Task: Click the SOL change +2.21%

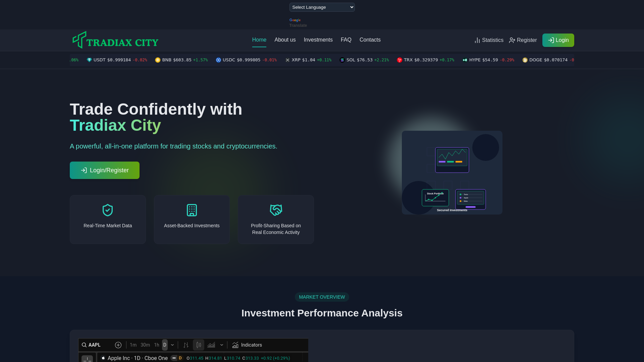Action: pos(382,60)
